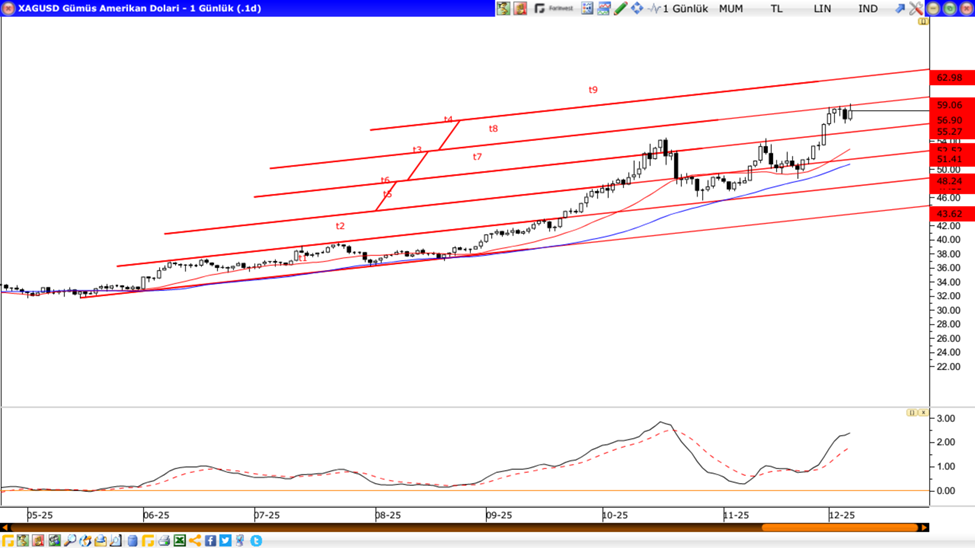Select the green pencil drawing tool
This screenshot has height=548, width=975.
point(620,8)
